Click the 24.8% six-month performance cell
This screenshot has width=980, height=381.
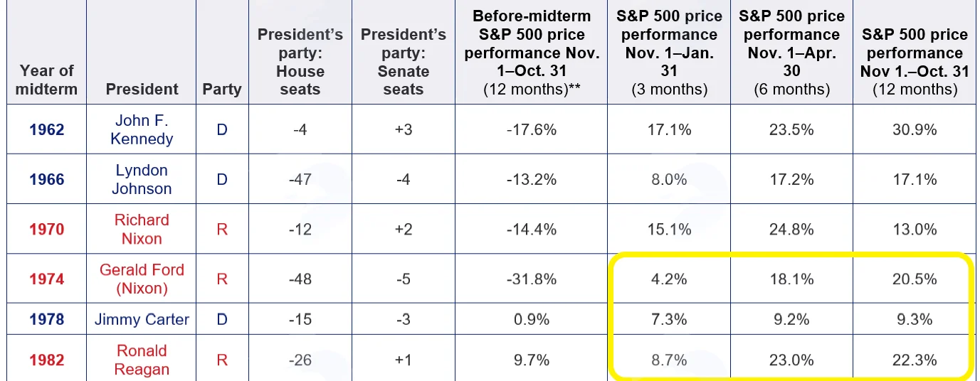791,229
